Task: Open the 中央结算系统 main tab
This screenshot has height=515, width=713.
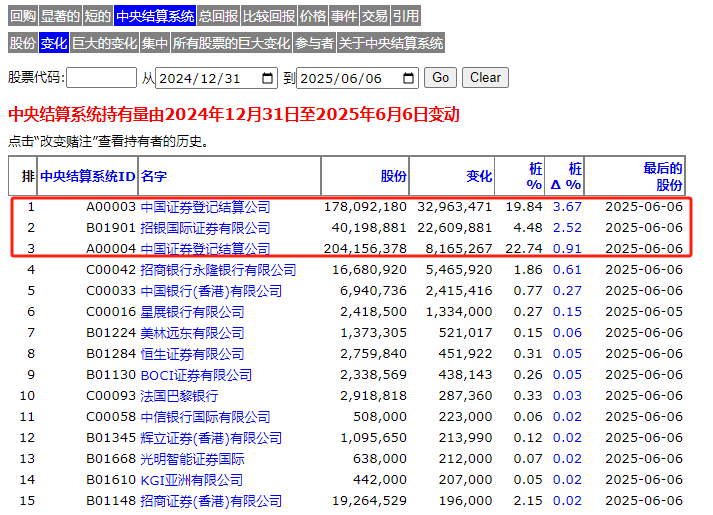Action: click(x=155, y=16)
